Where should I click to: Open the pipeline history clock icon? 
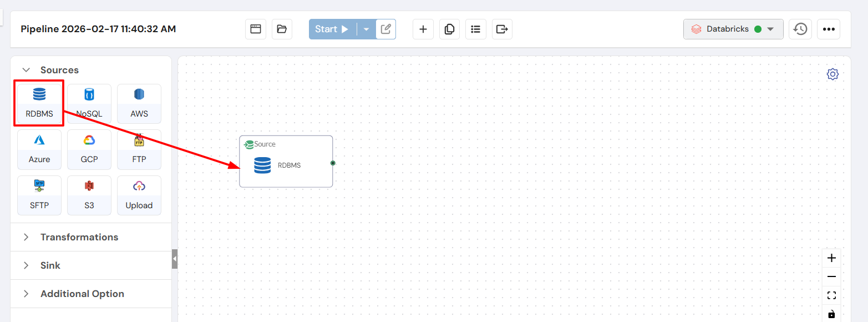[800, 29]
